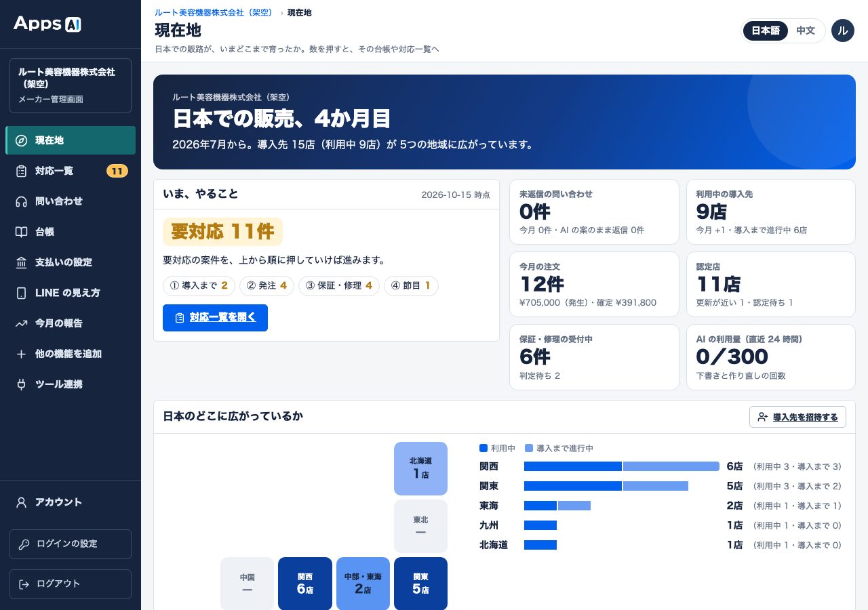Click the 関西 6店 map tile
This screenshot has width=868, height=610.
pos(305,584)
